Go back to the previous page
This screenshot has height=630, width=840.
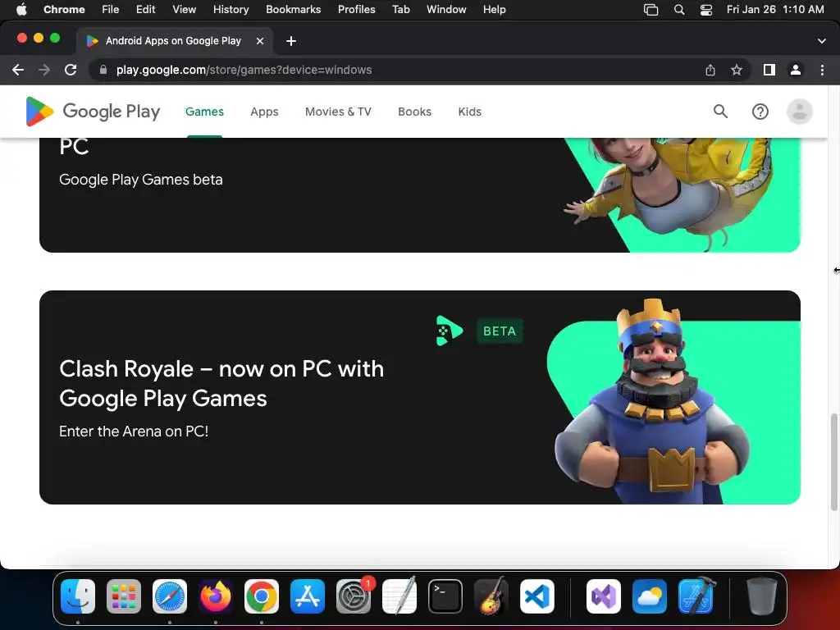click(18, 70)
